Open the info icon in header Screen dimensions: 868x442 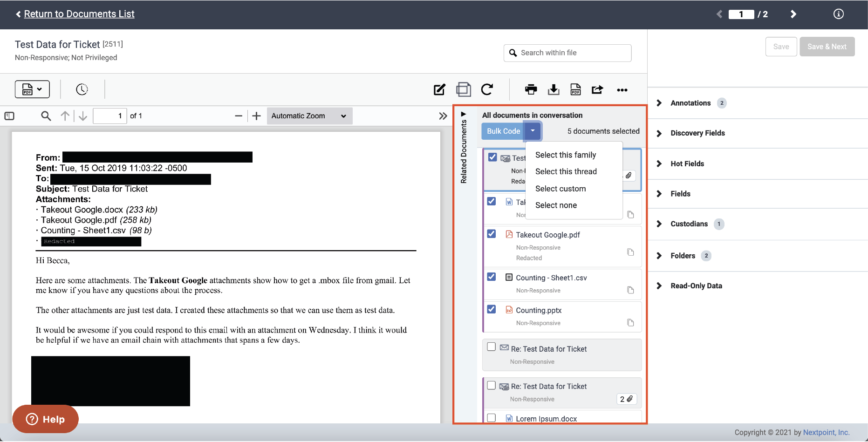tap(838, 14)
